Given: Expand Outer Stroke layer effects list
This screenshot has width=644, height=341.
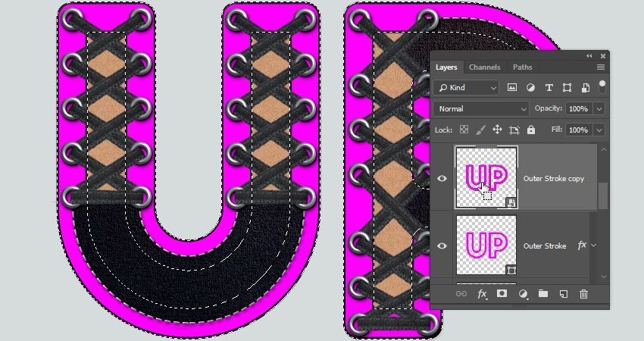Looking at the screenshot, I should 593,246.
